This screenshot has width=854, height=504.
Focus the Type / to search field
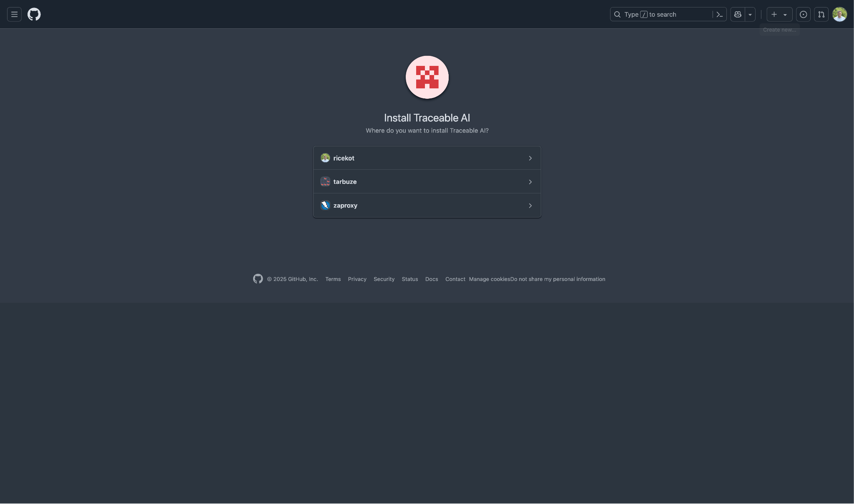668,14
